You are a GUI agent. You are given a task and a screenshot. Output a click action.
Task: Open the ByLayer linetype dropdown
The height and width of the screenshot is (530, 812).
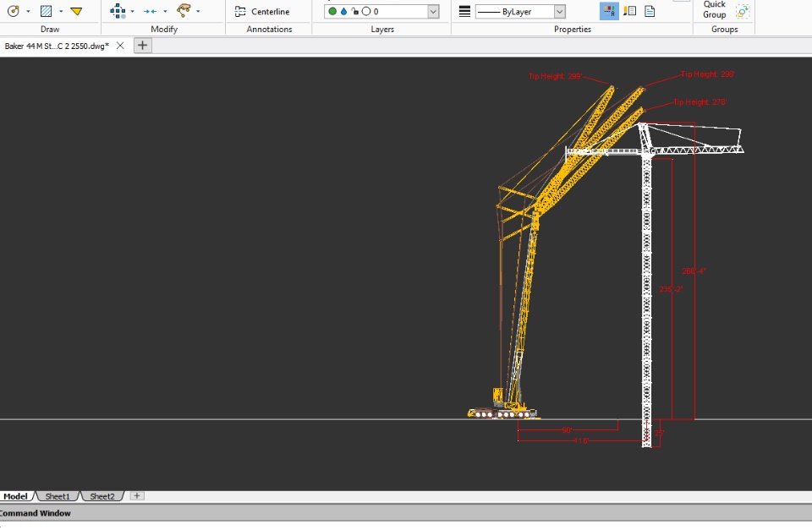tap(559, 12)
